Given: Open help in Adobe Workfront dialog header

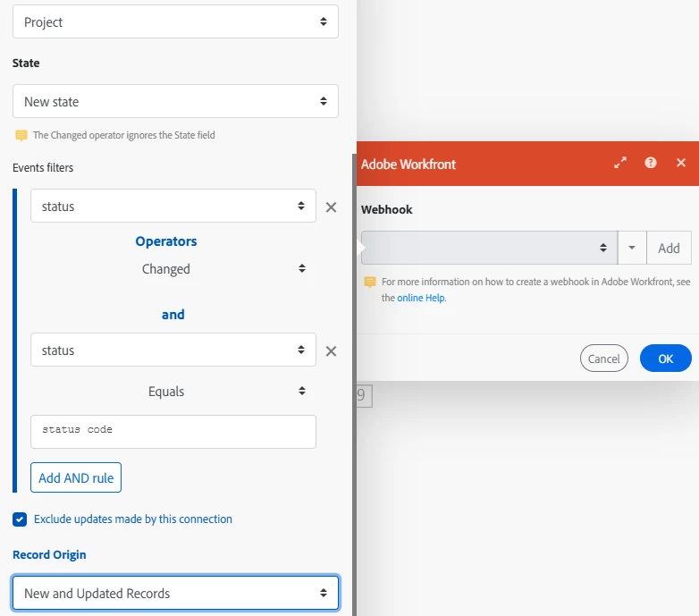Looking at the screenshot, I should pos(651,163).
